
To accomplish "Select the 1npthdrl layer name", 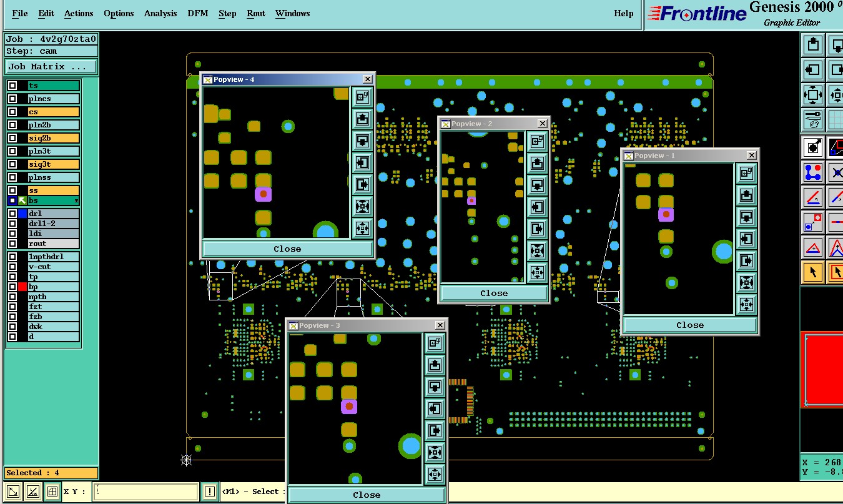I will (x=54, y=257).
